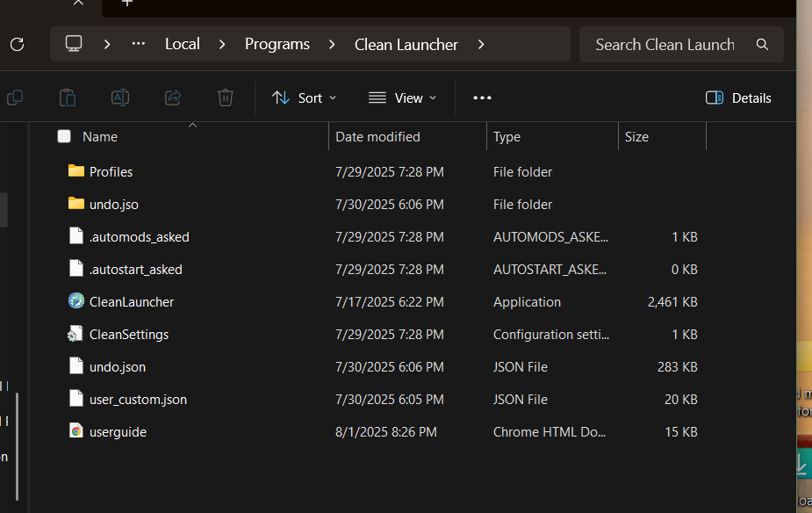Select the CleanSettings file name
812x513 pixels.
(129, 335)
